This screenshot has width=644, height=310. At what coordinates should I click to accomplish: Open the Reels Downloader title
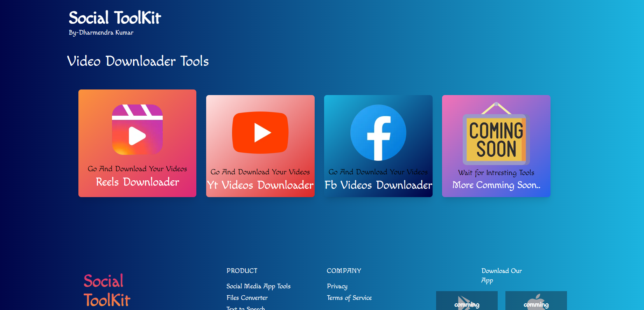tap(138, 182)
